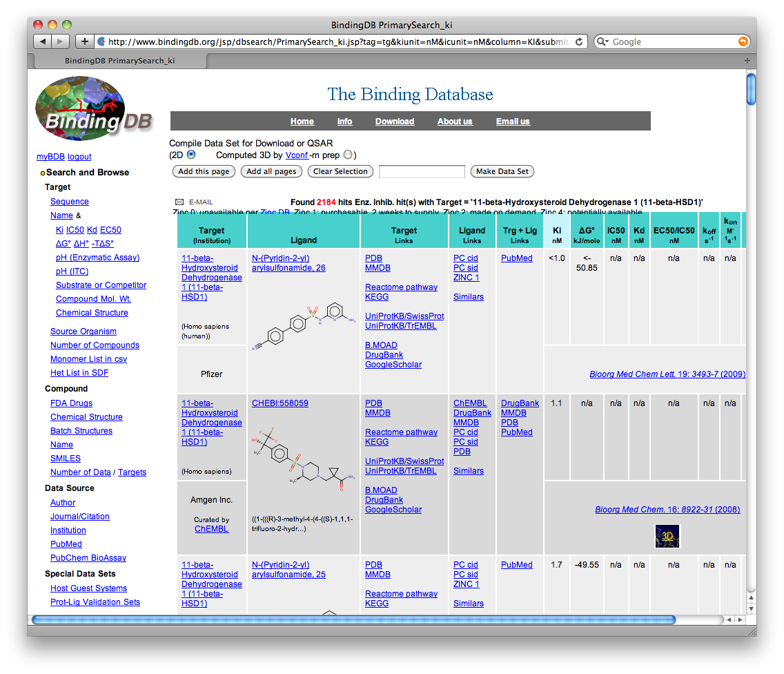Open the Substrate or Competitor link
This screenshot has width=784, height=674.
(101, 285)
